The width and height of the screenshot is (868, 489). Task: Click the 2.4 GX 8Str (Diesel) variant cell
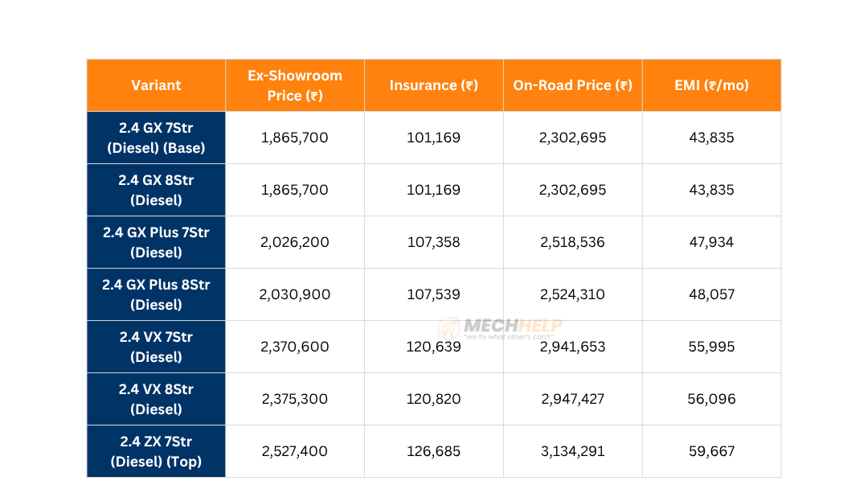pyautogui.click(x=156, y=190)
